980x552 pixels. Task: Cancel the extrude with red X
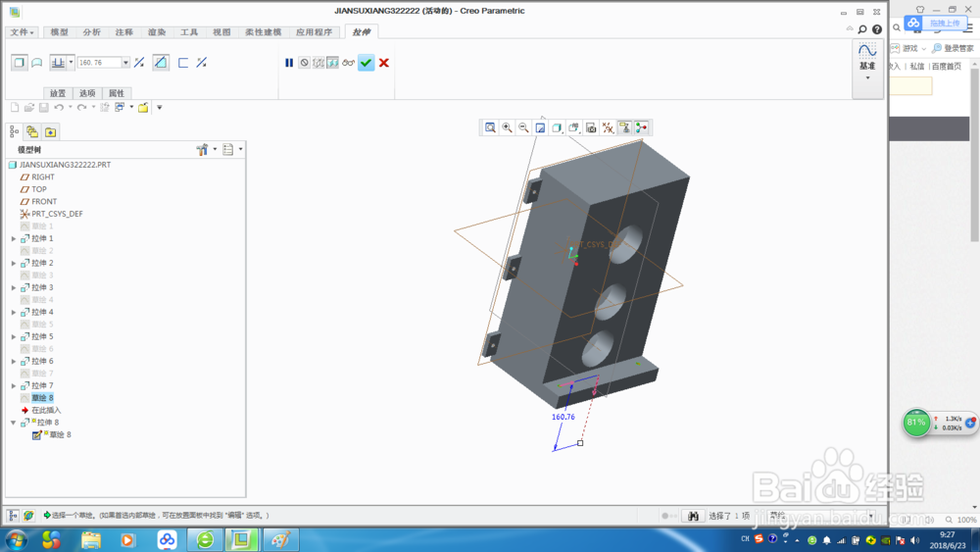pos(384,63)
